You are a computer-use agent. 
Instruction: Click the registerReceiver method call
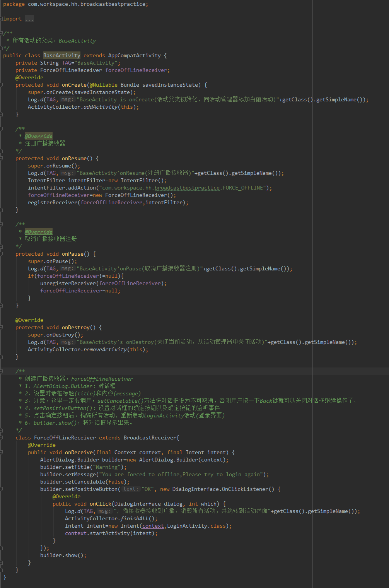pos(53,202)
